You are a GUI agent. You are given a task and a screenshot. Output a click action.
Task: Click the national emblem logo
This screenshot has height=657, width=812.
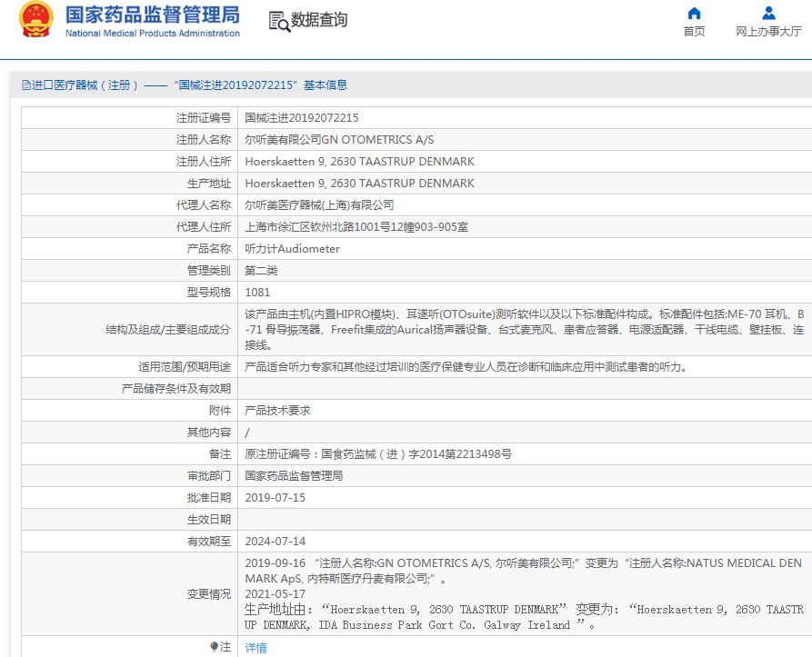[x=36, y=20]
